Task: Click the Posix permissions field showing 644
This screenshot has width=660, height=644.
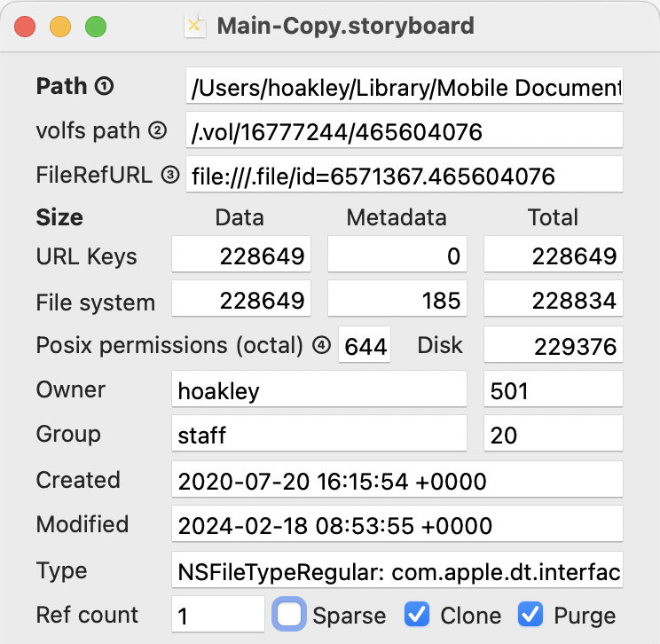Action: 365,345
